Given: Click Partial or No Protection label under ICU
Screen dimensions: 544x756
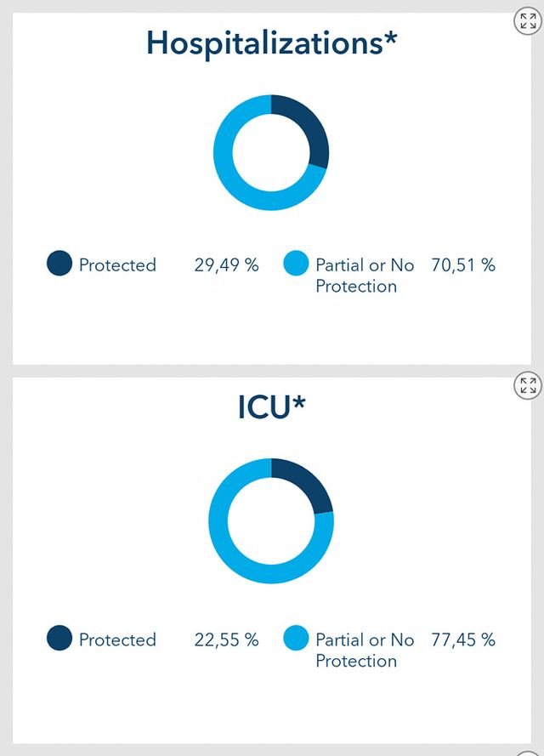Looking at the screenshot, I should tap(365, 650).
